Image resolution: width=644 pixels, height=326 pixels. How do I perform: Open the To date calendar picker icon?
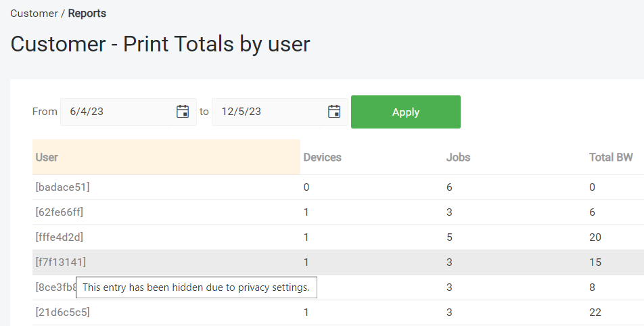click(333, 112)
